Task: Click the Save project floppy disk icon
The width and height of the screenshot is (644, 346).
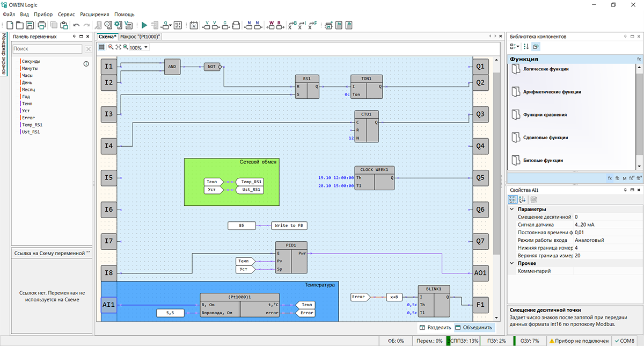Action: [x=30, y=25]
